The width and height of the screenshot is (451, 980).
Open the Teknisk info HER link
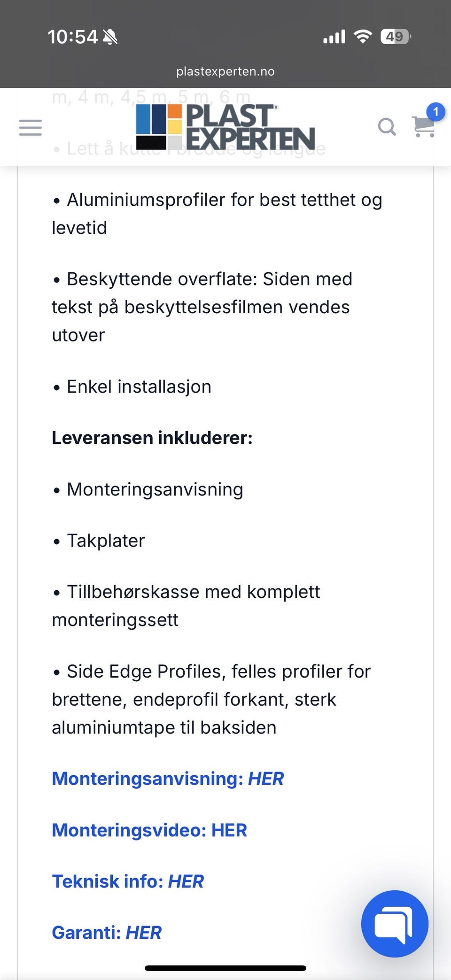click(128, 881)
